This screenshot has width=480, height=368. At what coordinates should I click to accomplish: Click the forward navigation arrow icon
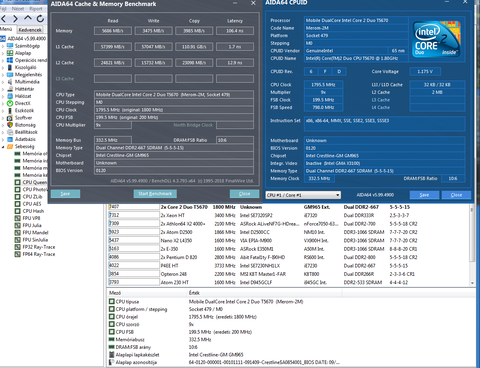pos(15,19)
